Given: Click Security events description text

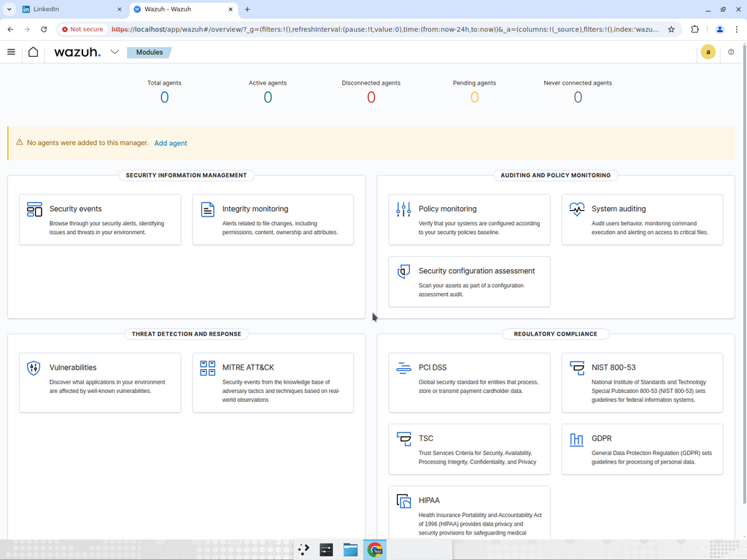Looking at the screenshot, I should coord(107,228).
